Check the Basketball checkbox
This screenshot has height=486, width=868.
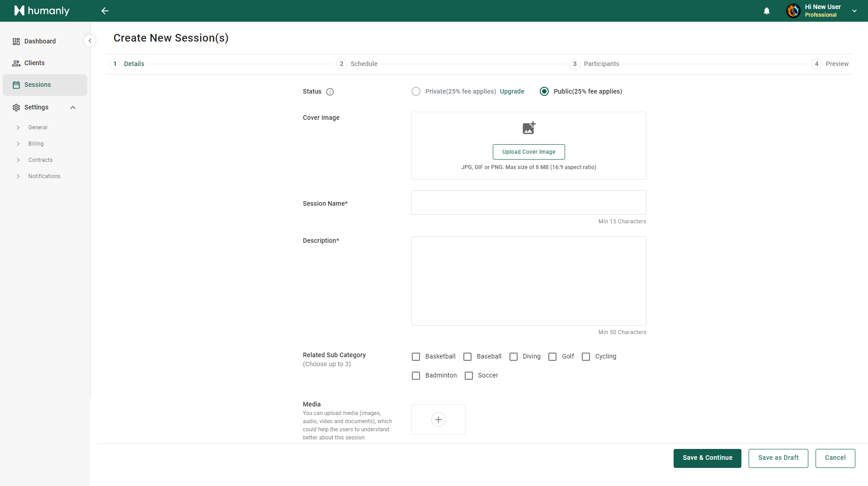[x=416, y=357]
